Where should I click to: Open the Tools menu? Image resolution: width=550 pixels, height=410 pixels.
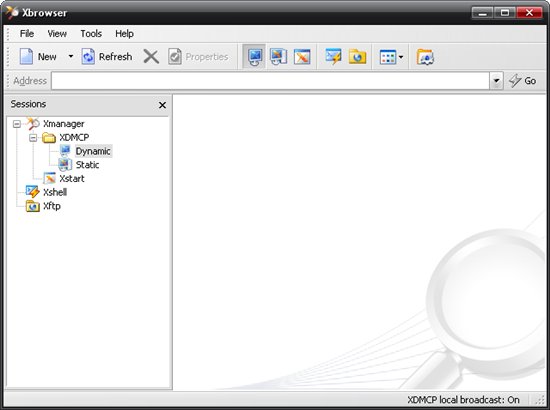point(91,34)
